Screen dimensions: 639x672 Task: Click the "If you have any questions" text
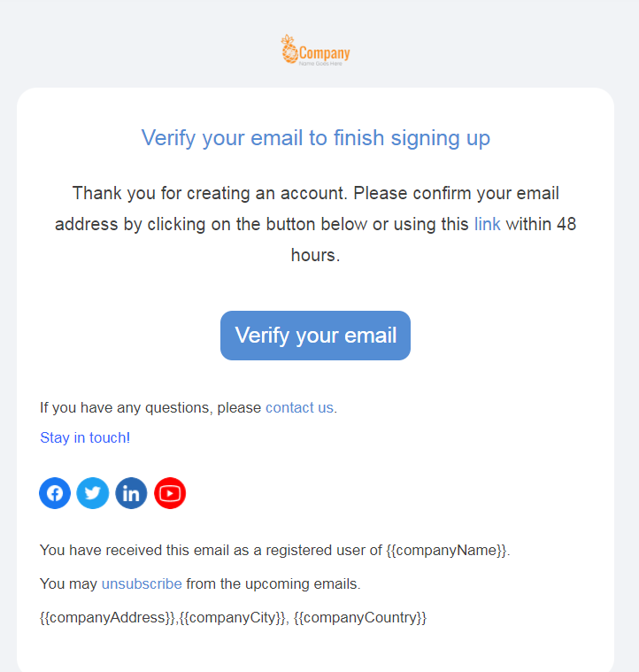tap(150, 407)
